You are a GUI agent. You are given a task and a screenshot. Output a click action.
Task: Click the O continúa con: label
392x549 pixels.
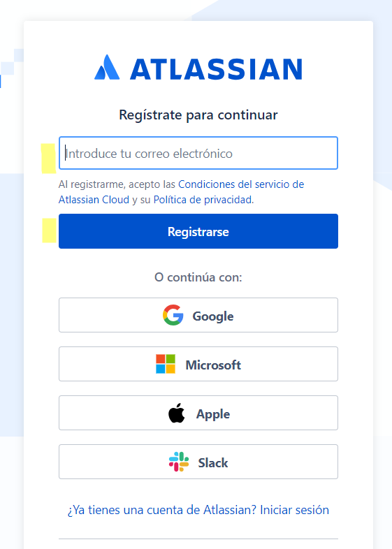198,277
